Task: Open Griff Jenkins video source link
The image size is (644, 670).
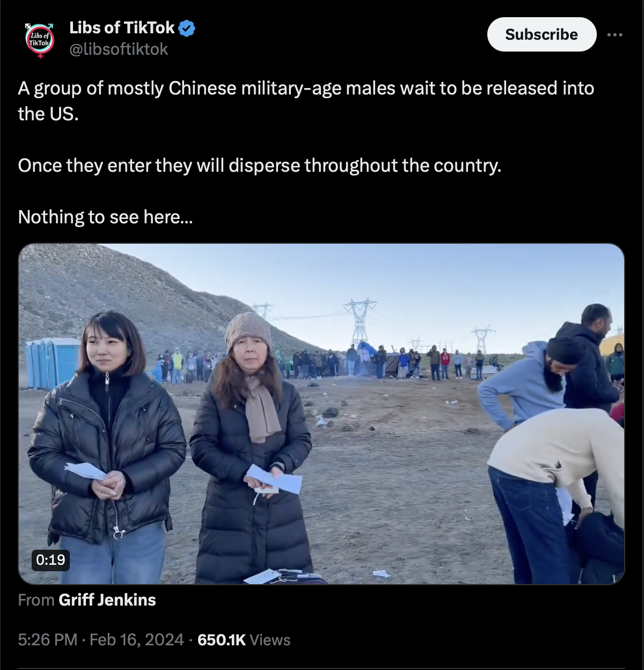Action: (107, 600)
